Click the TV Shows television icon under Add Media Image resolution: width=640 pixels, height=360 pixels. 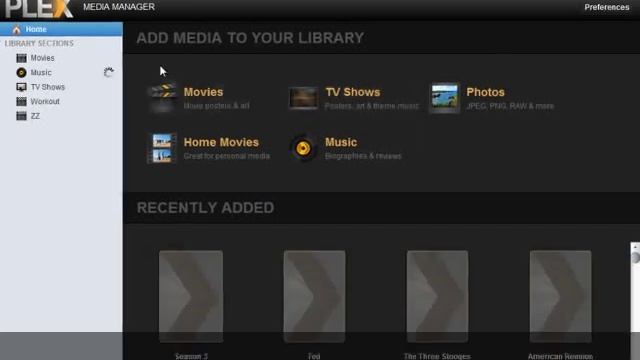[303, 98]
